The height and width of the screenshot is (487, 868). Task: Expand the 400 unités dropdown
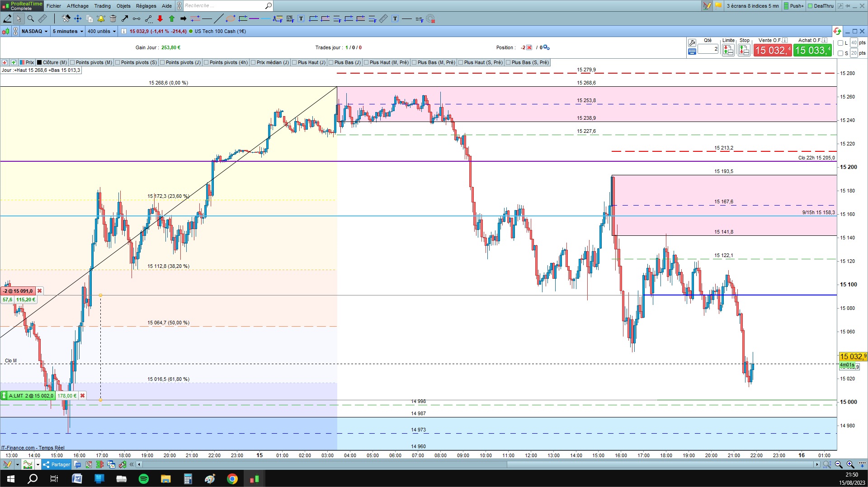point(102,31)
